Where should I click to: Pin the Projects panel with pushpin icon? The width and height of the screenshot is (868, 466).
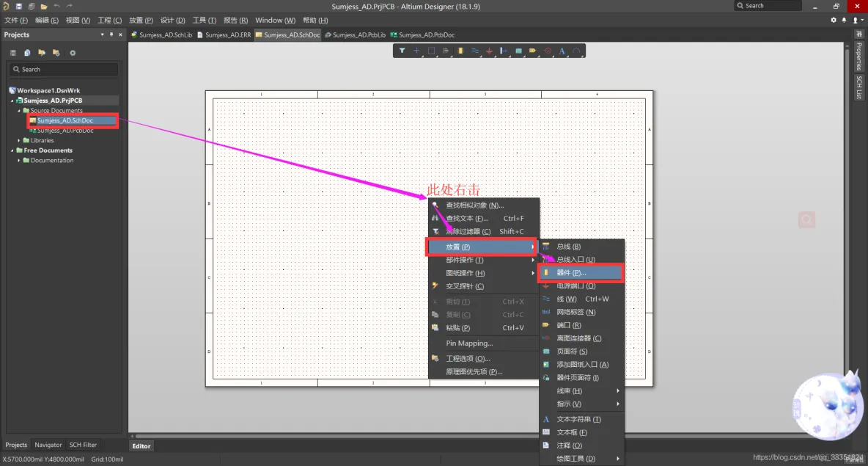click(x=111, y=34)
